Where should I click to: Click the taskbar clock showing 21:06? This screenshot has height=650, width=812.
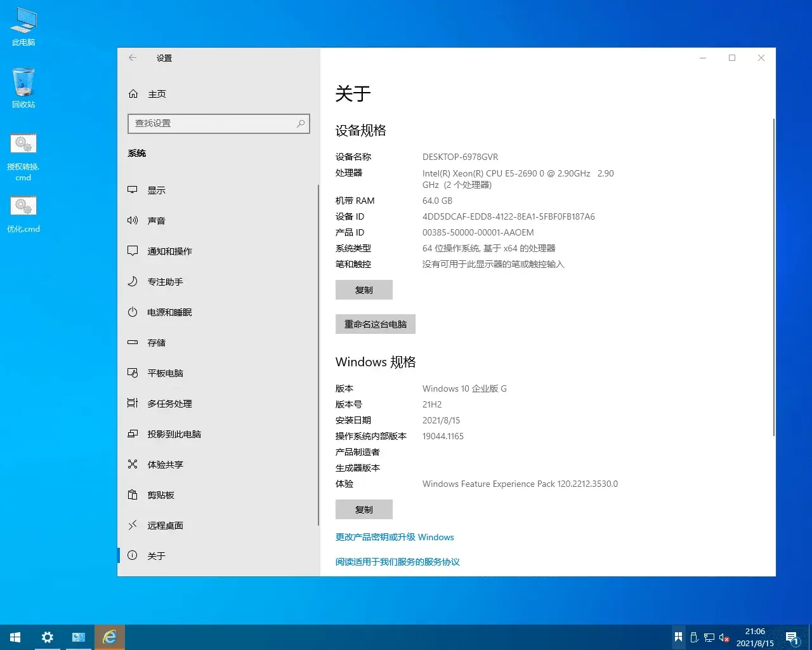coord(755,637)
